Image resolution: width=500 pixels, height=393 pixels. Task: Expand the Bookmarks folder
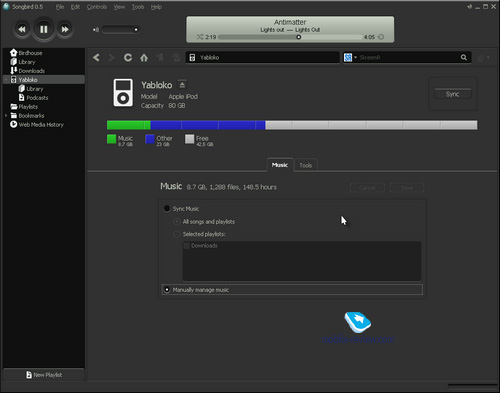tap(6, 115)
